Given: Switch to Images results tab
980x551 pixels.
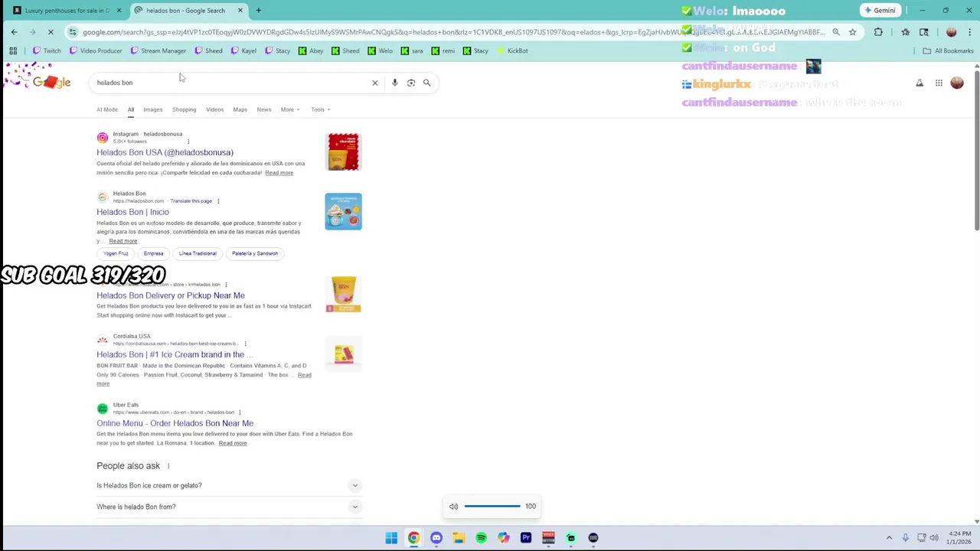Looking at the screenshot, I should coord(153,109).
